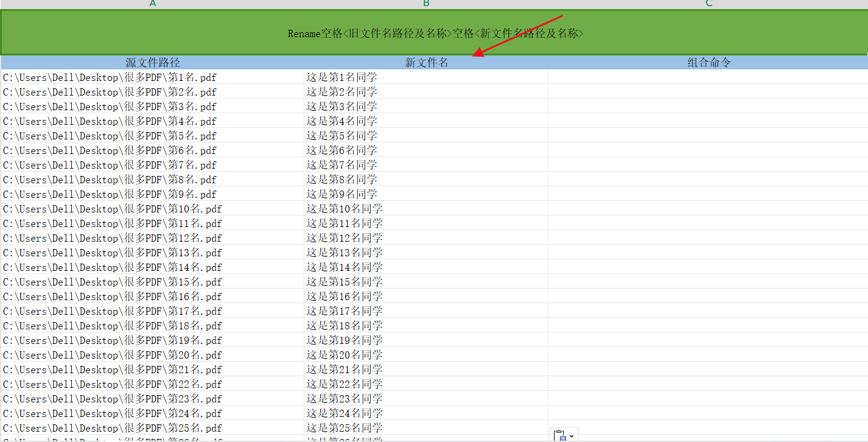Select path cell ending in 第17名.pdf
Screen dimensions: 868x442
pos(153,311)
